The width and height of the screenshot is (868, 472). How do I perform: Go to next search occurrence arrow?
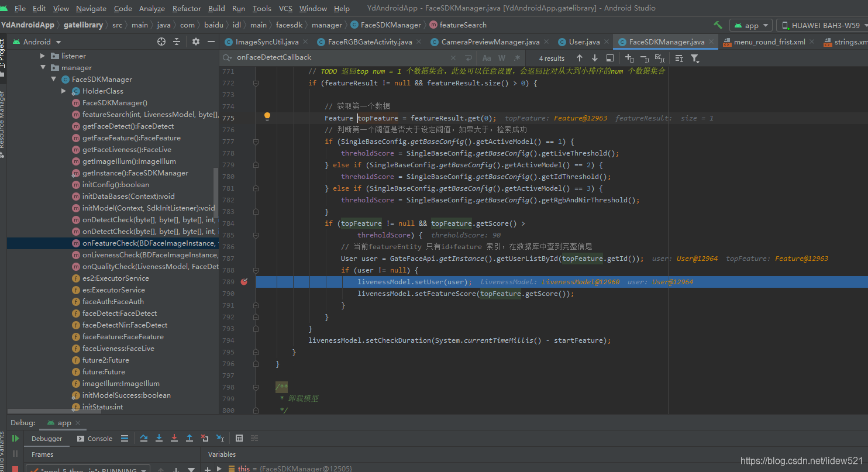click(x=595, y=58)
